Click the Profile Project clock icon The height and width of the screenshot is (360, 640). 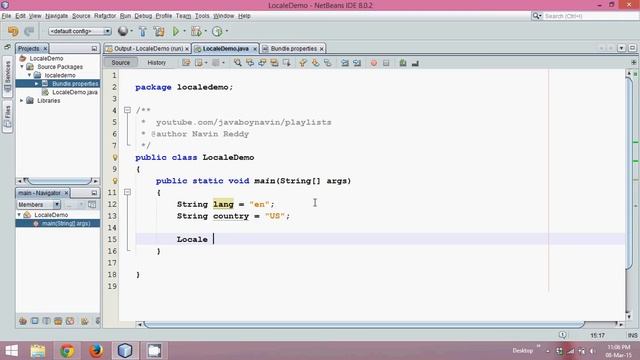click(217, 31)
